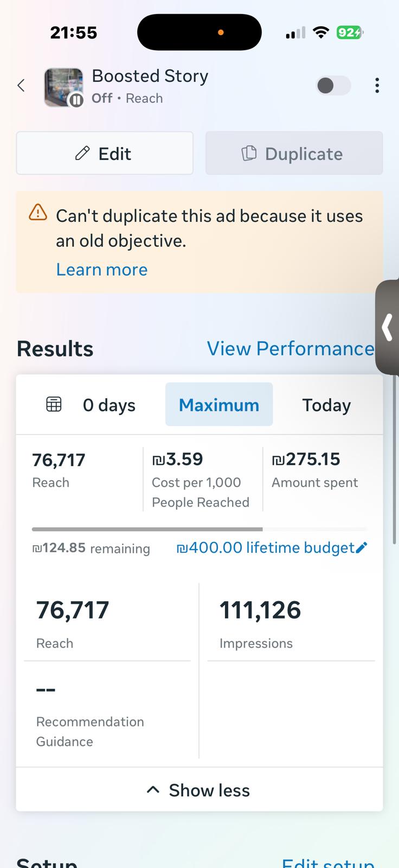The image size is (399, 868).
Task: Tap the budget spent progress bar
Action: click(200, 529)
